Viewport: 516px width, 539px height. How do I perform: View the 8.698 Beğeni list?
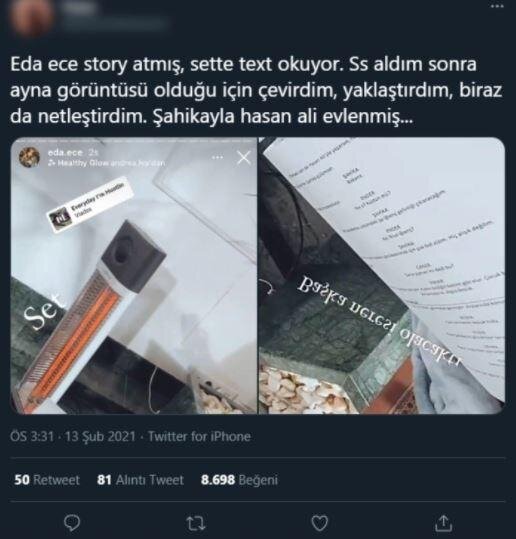[239, 480]
